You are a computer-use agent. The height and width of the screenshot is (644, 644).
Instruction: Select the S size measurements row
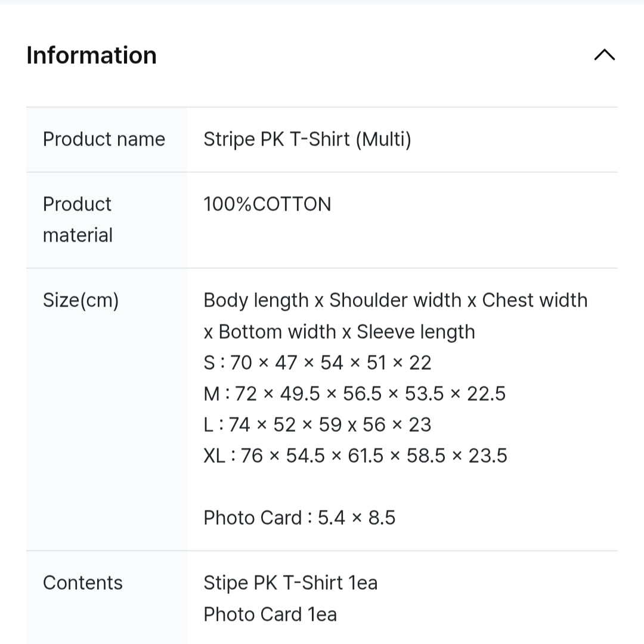pos(317,363)
